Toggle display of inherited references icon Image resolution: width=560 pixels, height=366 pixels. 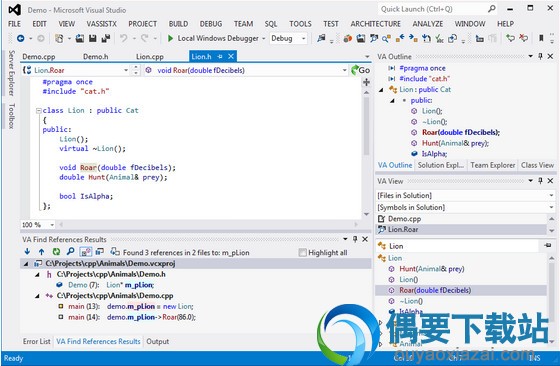(86, 252)
